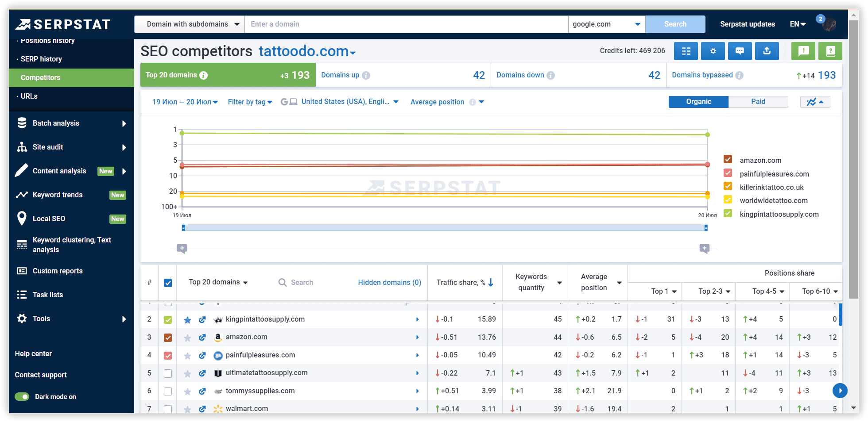Open the export upload icon button
868x422 pixels.
[x=767, y=51]
